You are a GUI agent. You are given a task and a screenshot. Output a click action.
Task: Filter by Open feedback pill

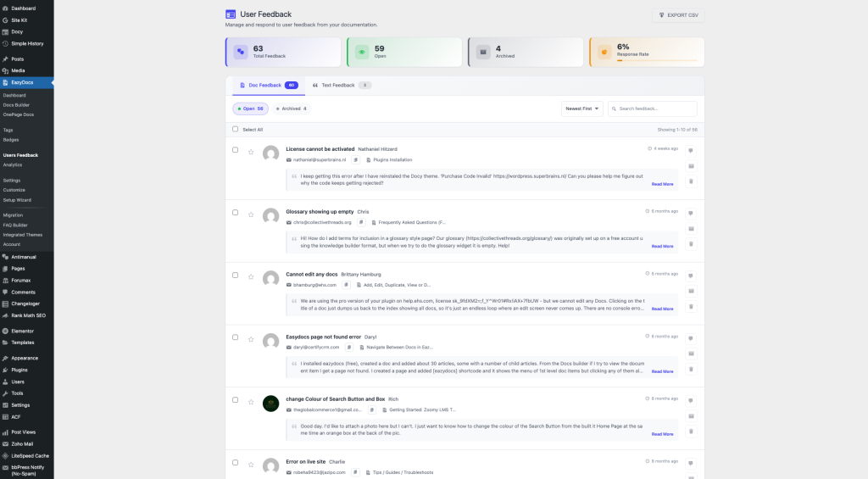point(250,109)
